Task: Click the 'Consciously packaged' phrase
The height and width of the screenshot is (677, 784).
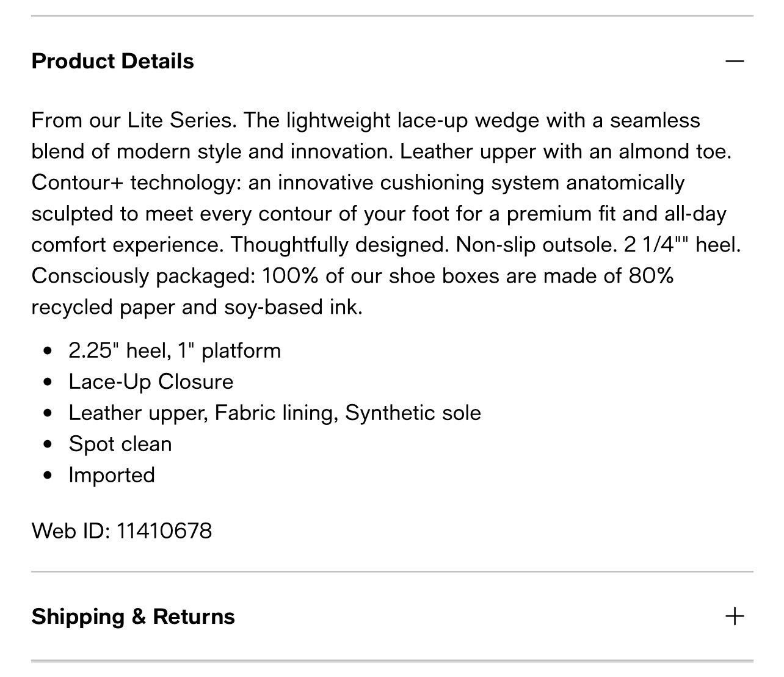Action: (142, 276)
